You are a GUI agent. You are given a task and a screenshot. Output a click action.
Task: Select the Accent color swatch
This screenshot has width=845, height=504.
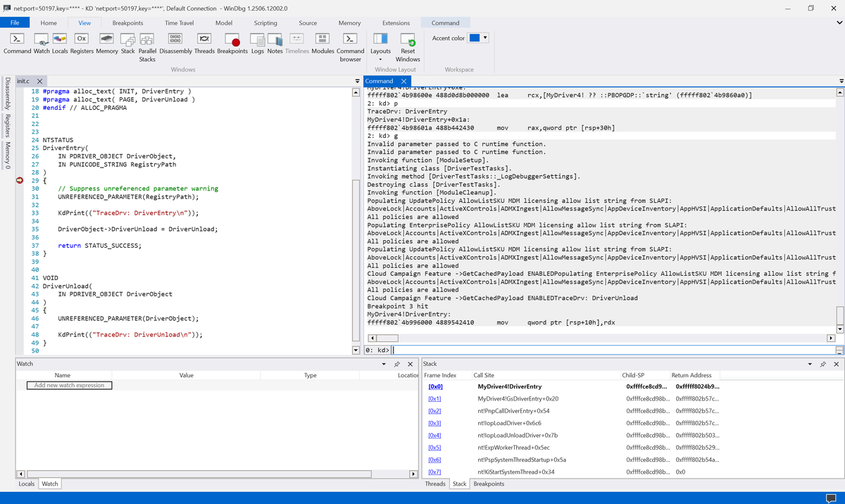click(475, 38)
